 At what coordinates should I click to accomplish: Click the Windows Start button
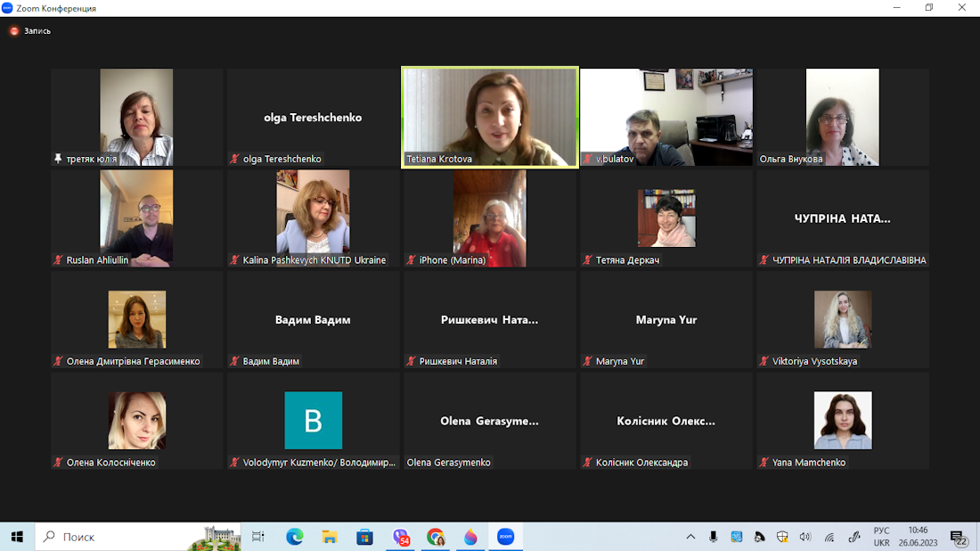(x=17, y=537)
